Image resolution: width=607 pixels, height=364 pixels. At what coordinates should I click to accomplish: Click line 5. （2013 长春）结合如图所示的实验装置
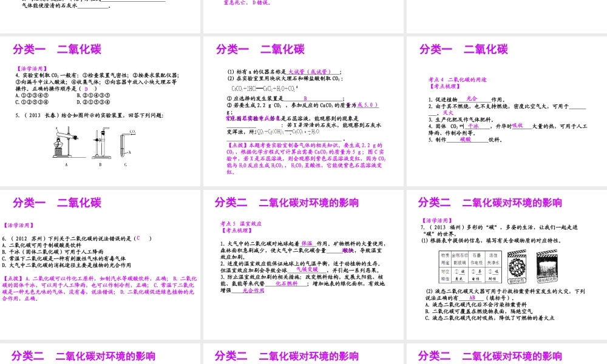coord(89,115)
